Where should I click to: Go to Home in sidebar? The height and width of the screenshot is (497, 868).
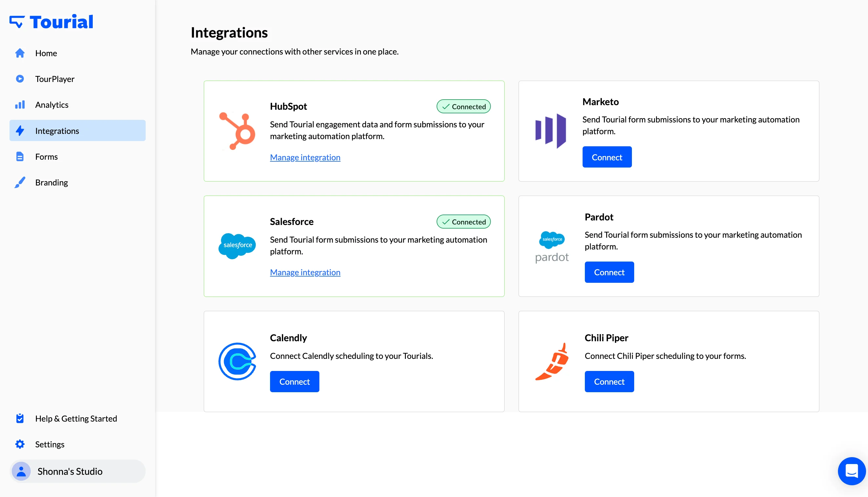point(77,53)
